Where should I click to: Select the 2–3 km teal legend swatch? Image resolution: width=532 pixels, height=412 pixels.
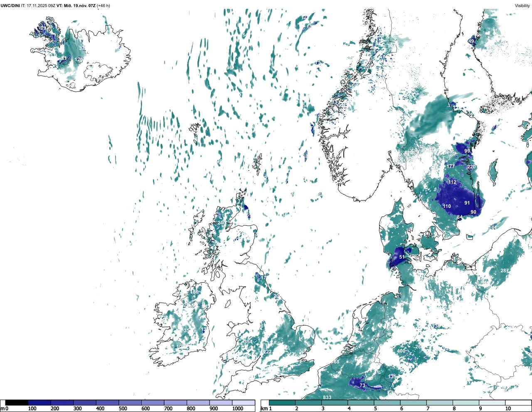[308, 403]
